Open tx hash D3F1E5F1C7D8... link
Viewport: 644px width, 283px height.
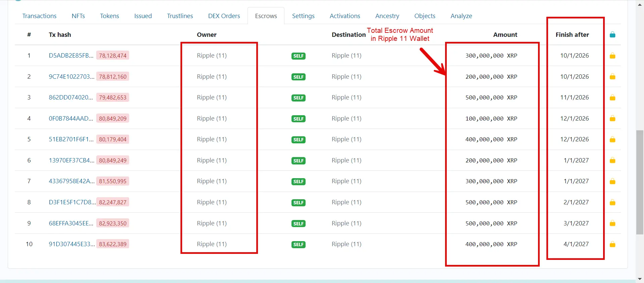pyautogui.click(x=72, y=202)
